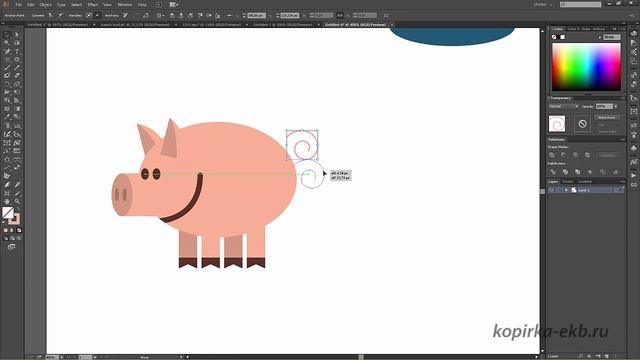The image size is (640, 360).
Task: Switch to the Layers panel tab
Action: pyautogui.click(x=553, y=182)
